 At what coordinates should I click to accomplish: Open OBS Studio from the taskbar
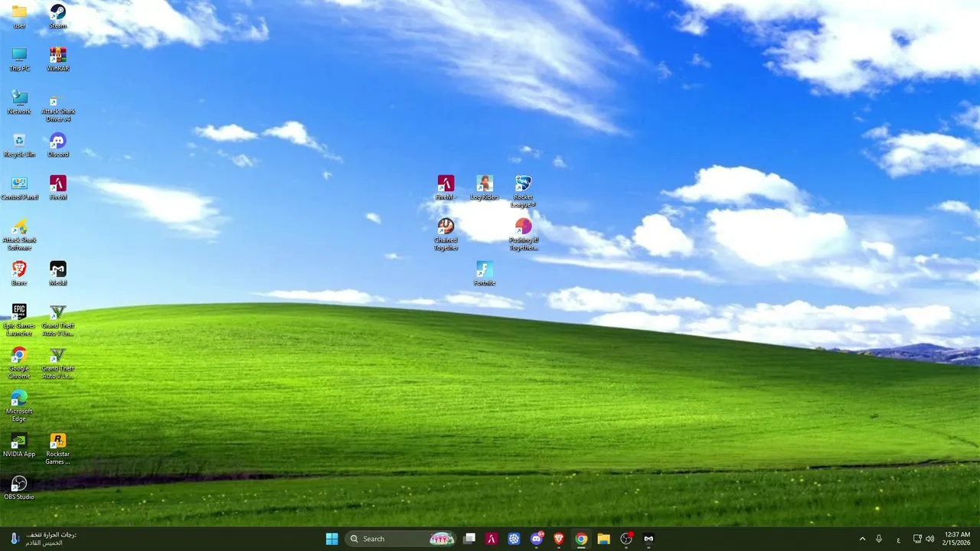click(x=626, y=539)
